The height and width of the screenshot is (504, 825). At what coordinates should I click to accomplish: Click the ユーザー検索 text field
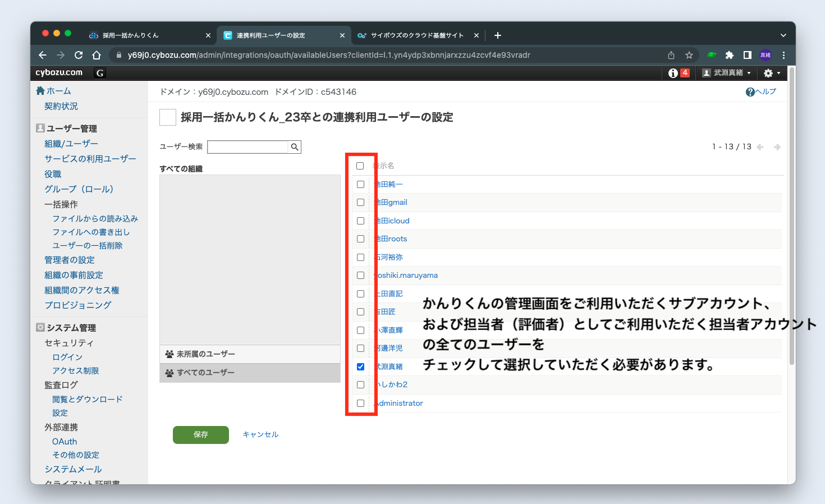[247, 147]
